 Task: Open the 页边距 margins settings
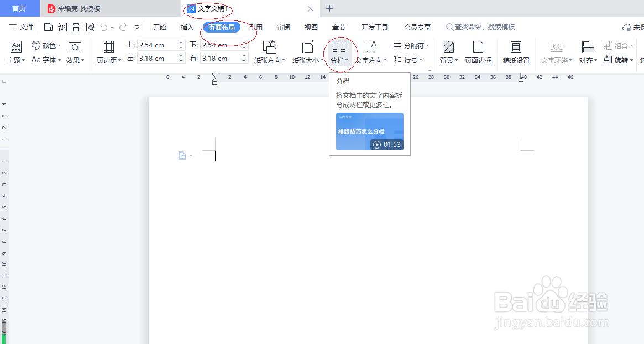coord(108,52)
